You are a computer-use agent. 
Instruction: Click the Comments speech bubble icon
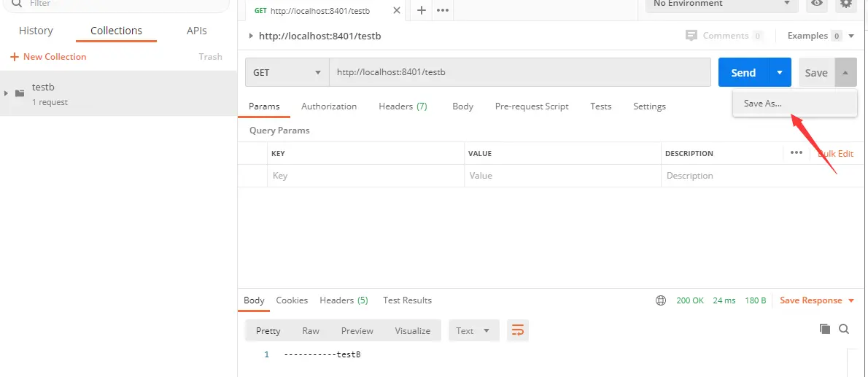point(691,36)
